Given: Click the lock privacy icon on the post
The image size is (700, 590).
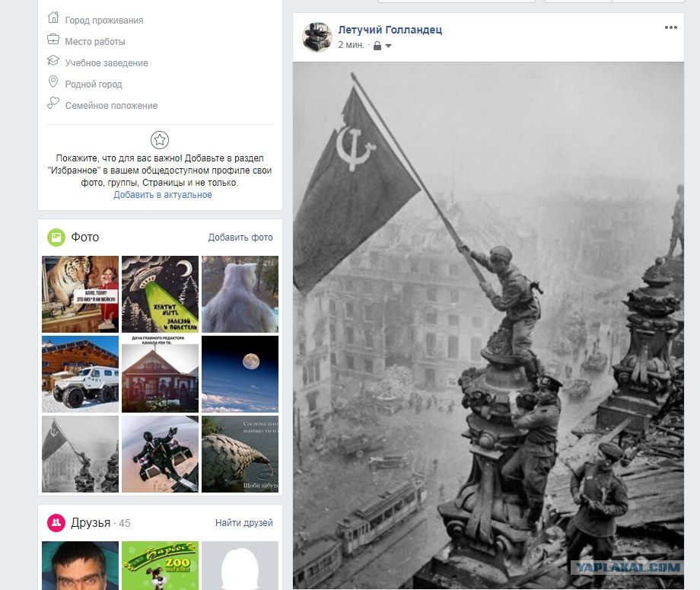Looking at the screenshot, I should tap(377, 46).
